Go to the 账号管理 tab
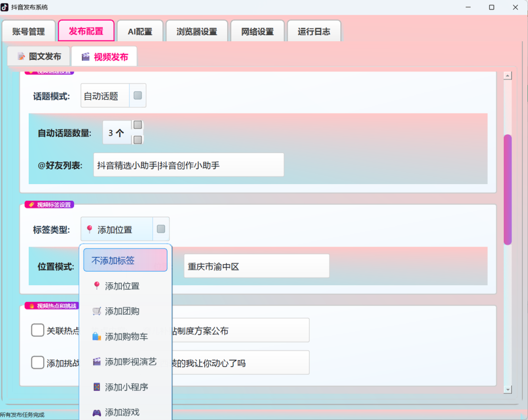Screen dimensions: 528x420 click(x=29, y=31)
